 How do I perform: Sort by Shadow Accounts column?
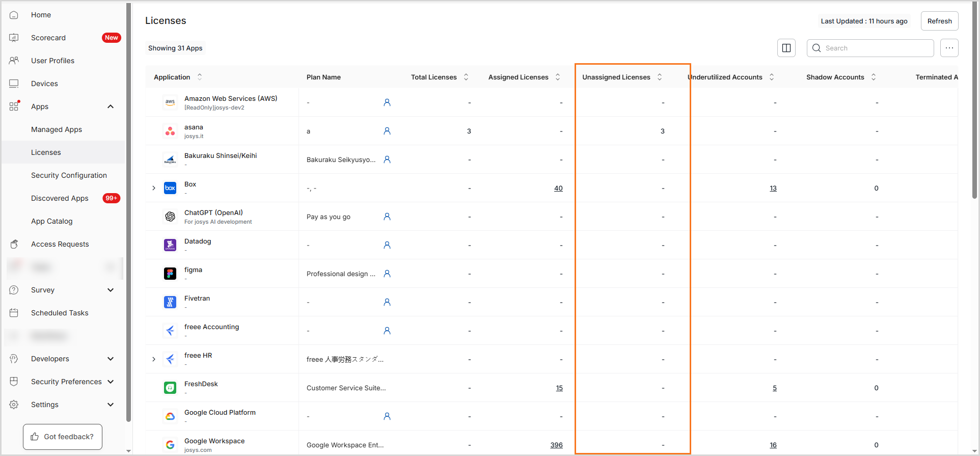[874, 77]
